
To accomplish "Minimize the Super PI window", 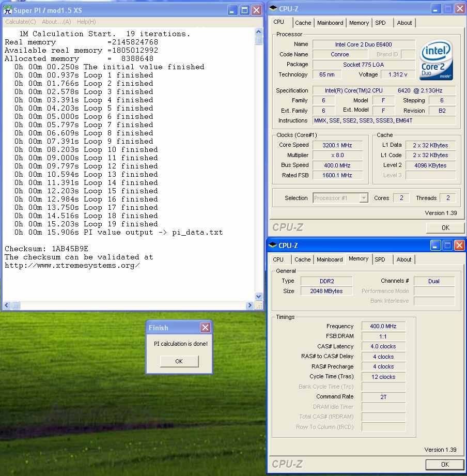I will [232, 10].
